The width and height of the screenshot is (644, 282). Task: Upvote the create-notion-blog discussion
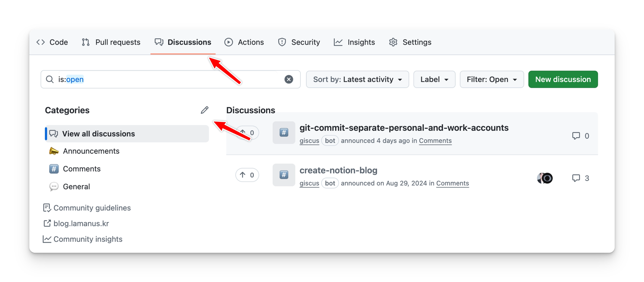(x=247, y=175)
